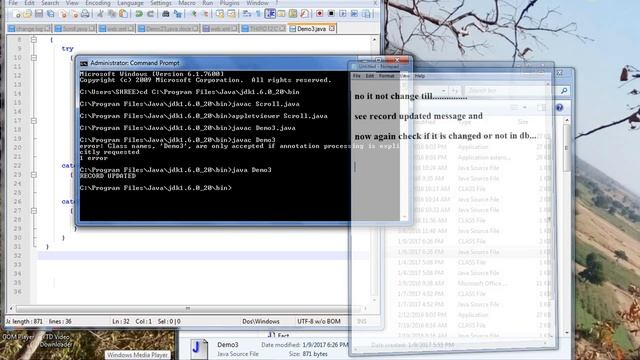Open Notepad's Format menu
The image size is (640, 360).
point(386,76)
